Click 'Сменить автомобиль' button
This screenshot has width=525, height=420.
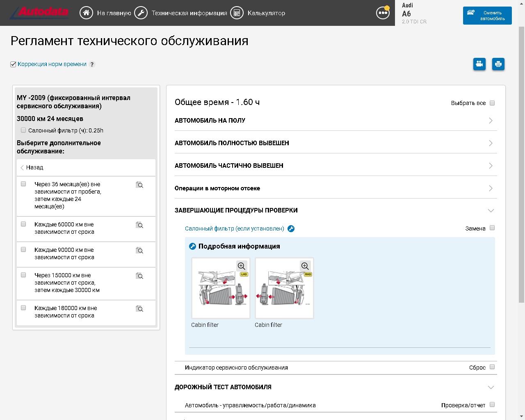(x=487, y=16)
